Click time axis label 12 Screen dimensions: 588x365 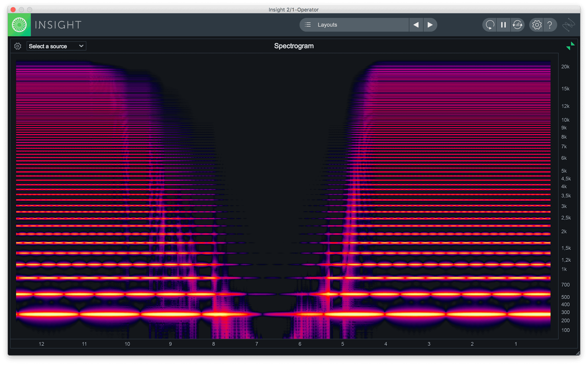(41, 344)
